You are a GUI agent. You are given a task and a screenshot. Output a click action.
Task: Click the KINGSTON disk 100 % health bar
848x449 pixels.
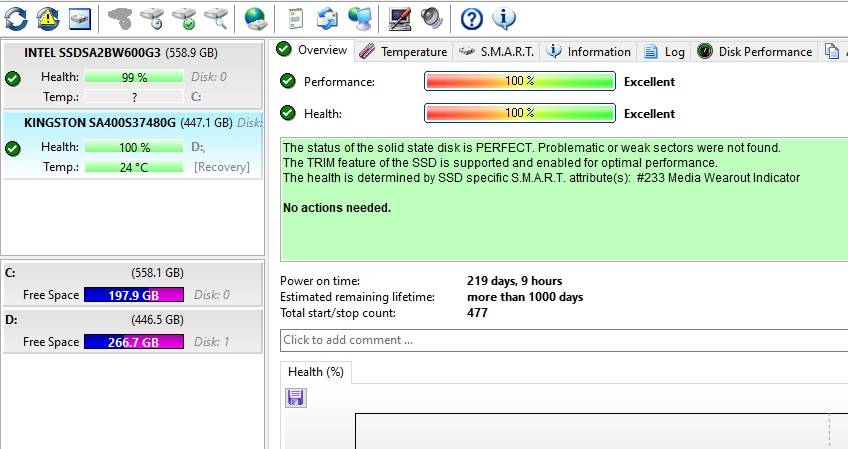pos(134,147)
